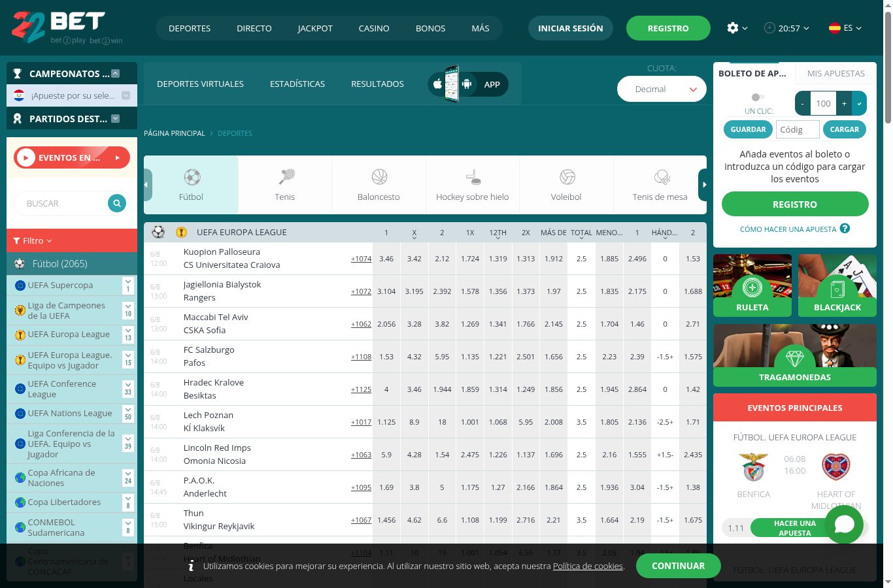Collapse the Campeonatos section
Image resolution: width=893 pixels, height=588 pixels.
(116, 74)
